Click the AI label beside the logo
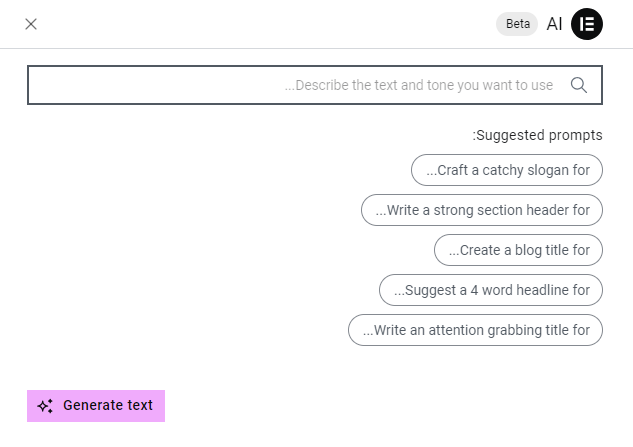Screen dimensions: 633x447 (x=554, y=24)
